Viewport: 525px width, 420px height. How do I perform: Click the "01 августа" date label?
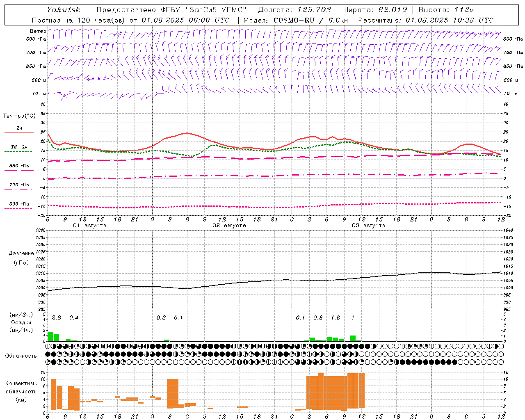click(x=90, y=226)
